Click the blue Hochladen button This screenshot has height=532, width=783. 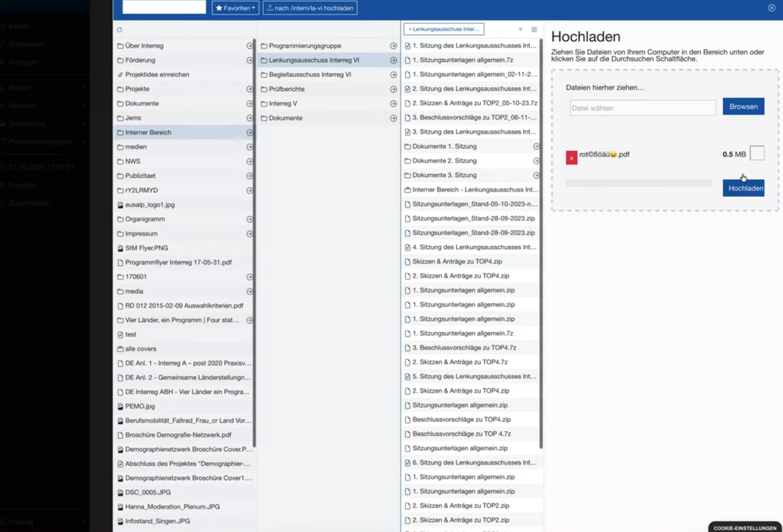(x=743, y=188)
